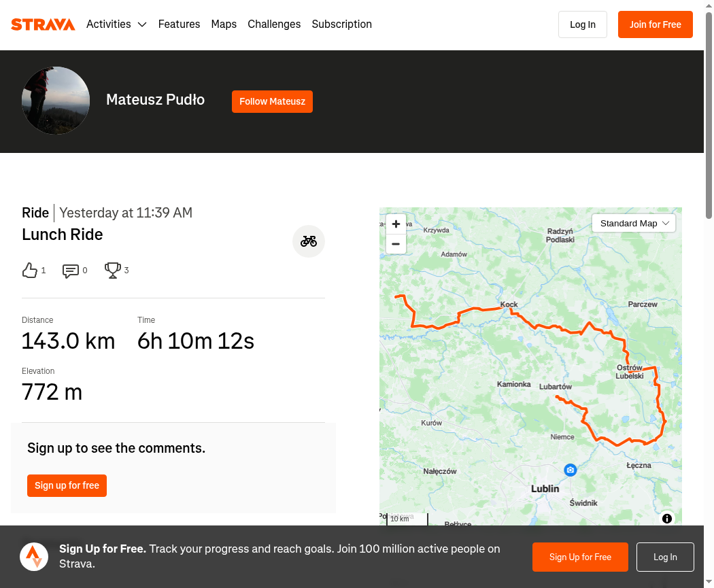Viewport: 714px width, 588px height.
Task: Click the page vertical scrollbar
Action: point(709,116)
